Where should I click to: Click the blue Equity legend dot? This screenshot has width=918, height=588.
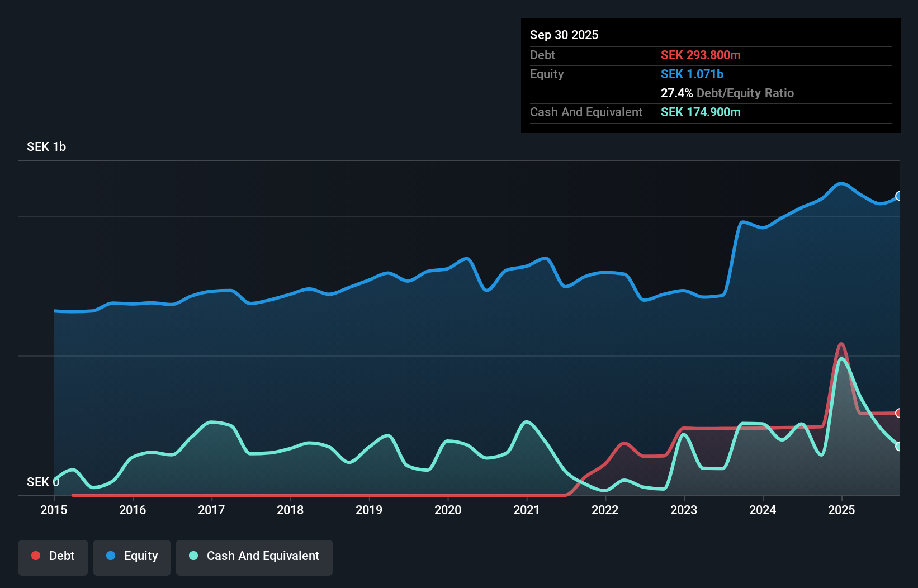pyautogui.click(x=111, y=556)
